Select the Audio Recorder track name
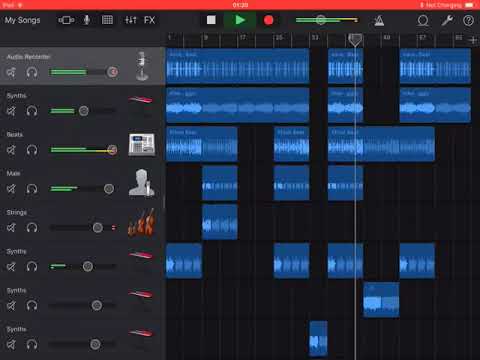Screen dimensions: 480x360 pos(28,57)
